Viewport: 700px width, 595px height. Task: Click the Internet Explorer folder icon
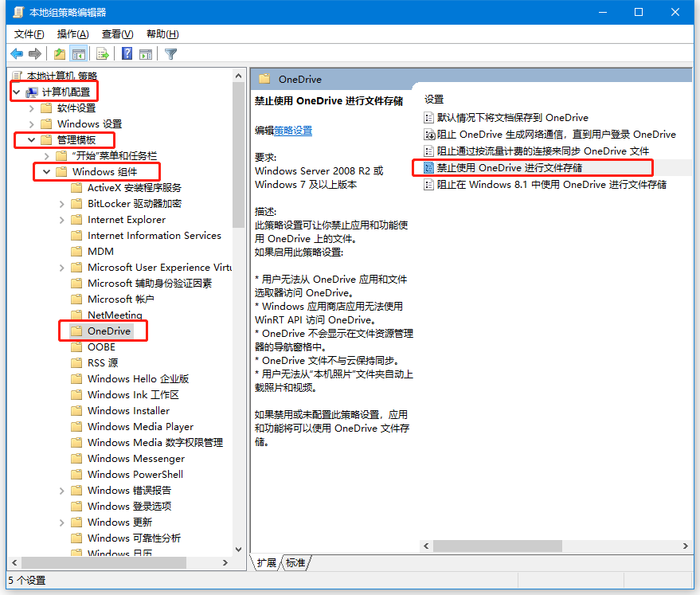click(76, 220)
